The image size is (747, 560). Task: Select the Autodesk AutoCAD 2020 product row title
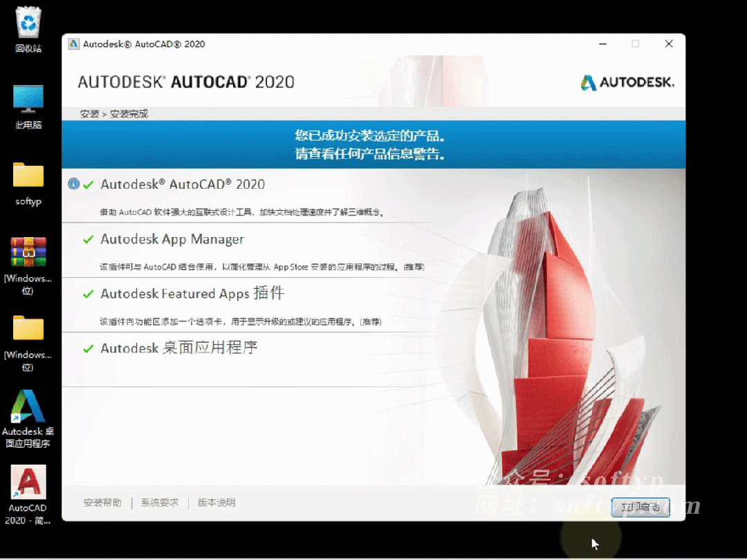[x=183, y=185]
